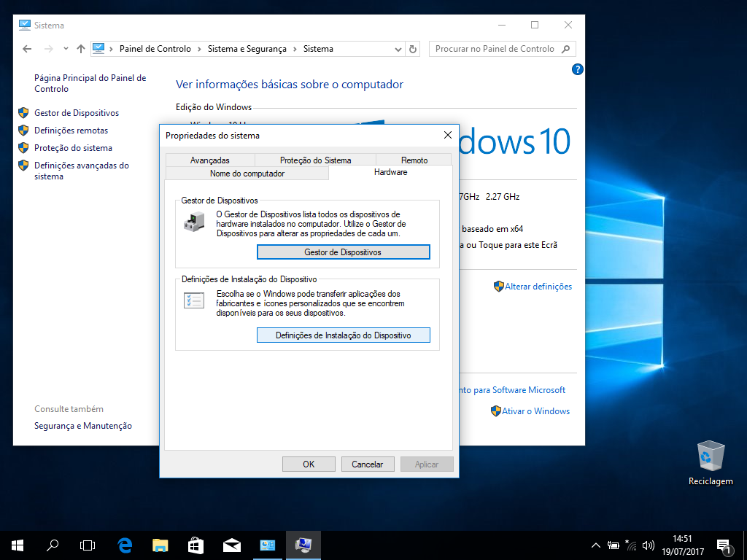The image size is (747, 560).
Task: Expand the address bar history dropdown
Action: 398,49
